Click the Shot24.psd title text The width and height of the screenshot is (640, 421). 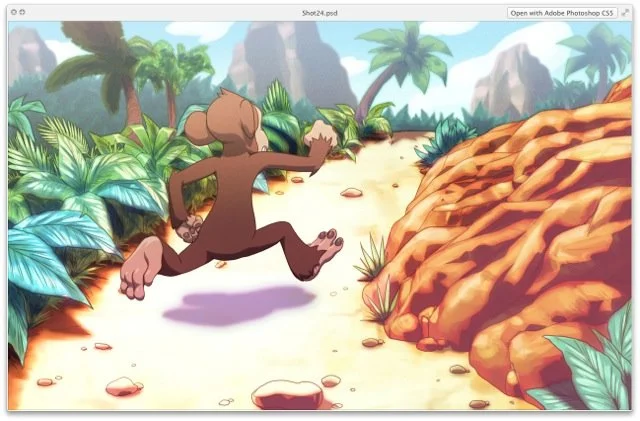(320, 13)
